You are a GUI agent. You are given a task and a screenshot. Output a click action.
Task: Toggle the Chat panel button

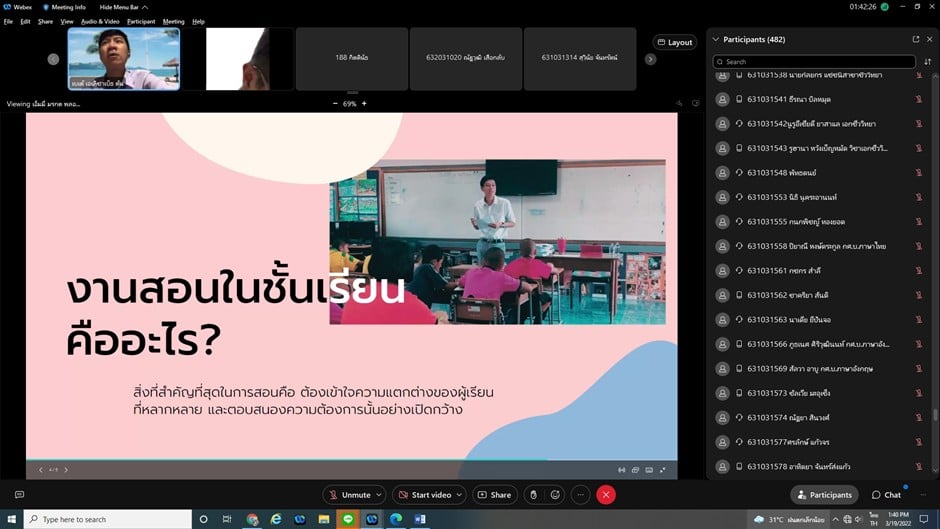coord(886,495)
